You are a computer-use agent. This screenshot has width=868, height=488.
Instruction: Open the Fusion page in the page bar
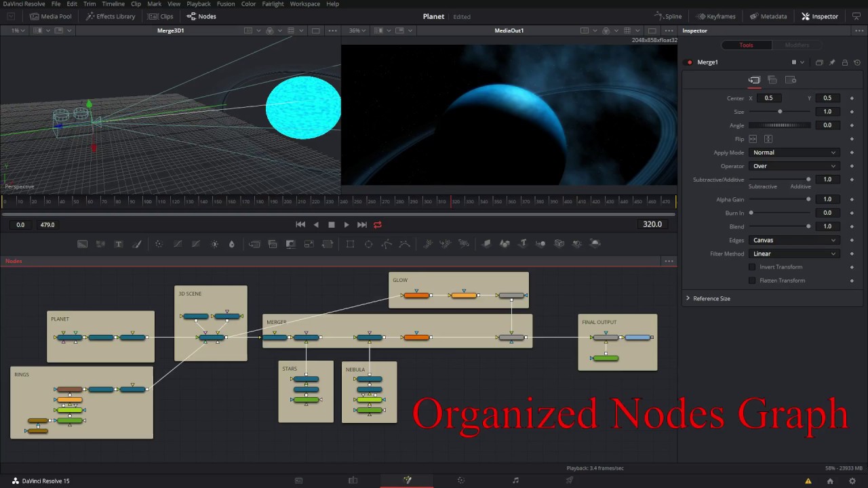coord(407,481)
